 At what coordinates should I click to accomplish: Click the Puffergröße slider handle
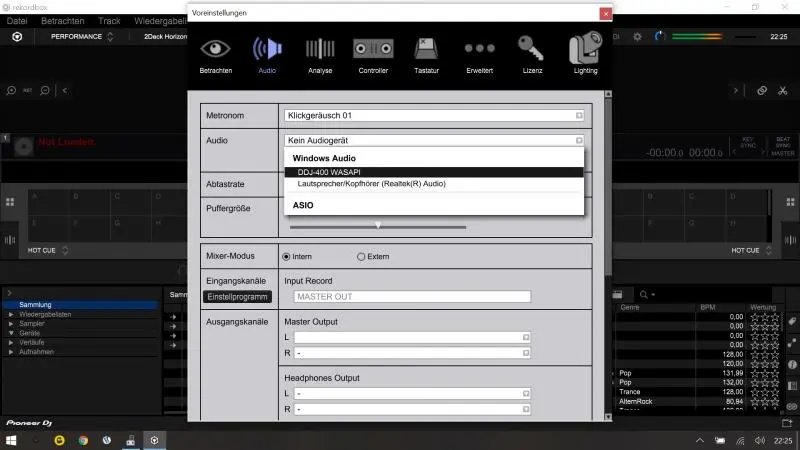378,226
